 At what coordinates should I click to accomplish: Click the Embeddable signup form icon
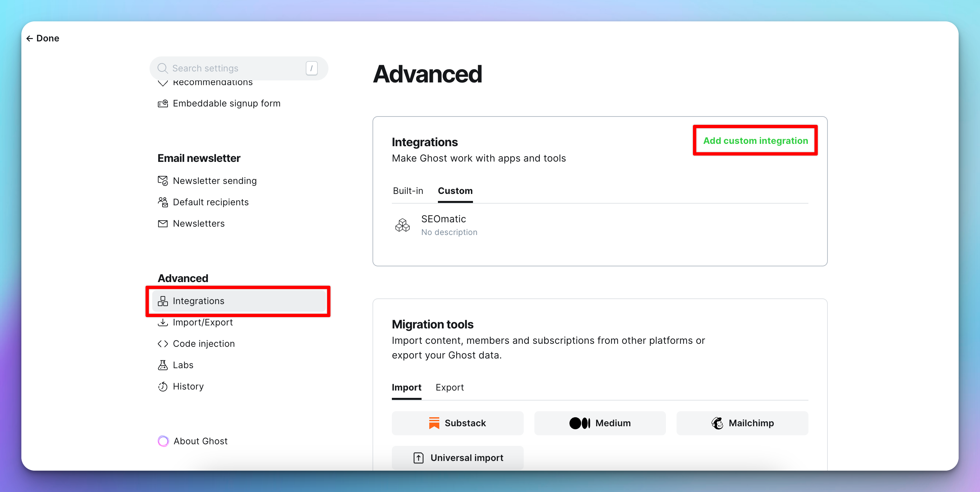pyautogui.click(x=163, y=103)
